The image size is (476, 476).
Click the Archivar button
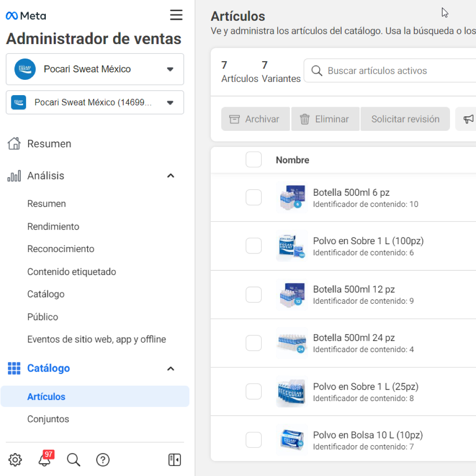(255, 119)
